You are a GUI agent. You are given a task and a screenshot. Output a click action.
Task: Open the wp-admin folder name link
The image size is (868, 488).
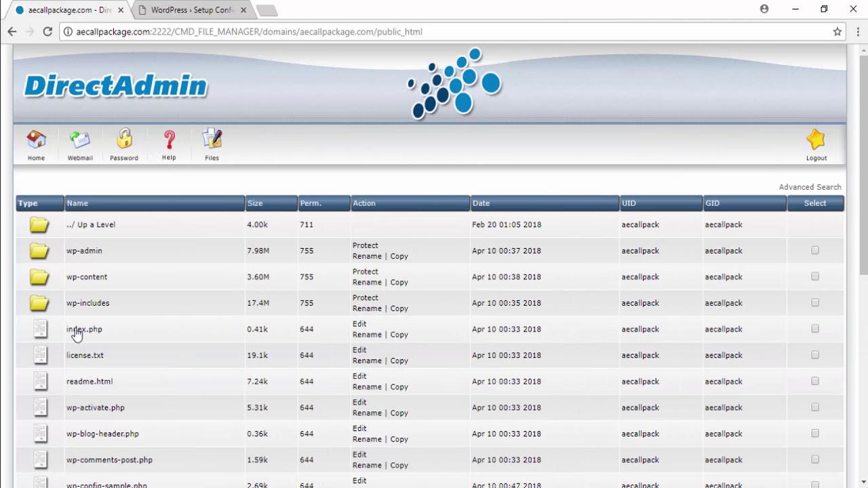click(84, 251)
